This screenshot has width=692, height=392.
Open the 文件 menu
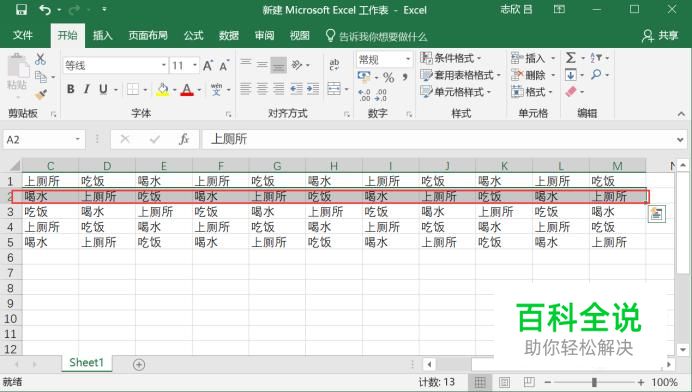coord(23,35)
